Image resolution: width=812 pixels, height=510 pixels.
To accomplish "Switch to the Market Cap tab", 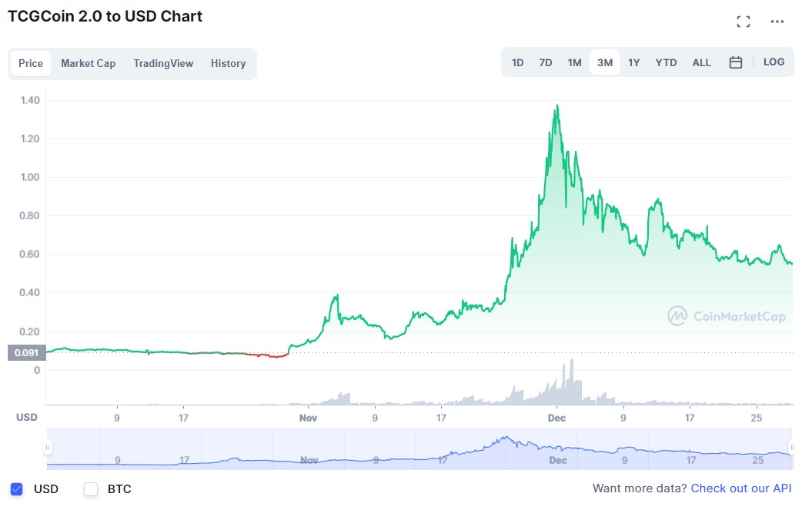I will click(88, 63).
